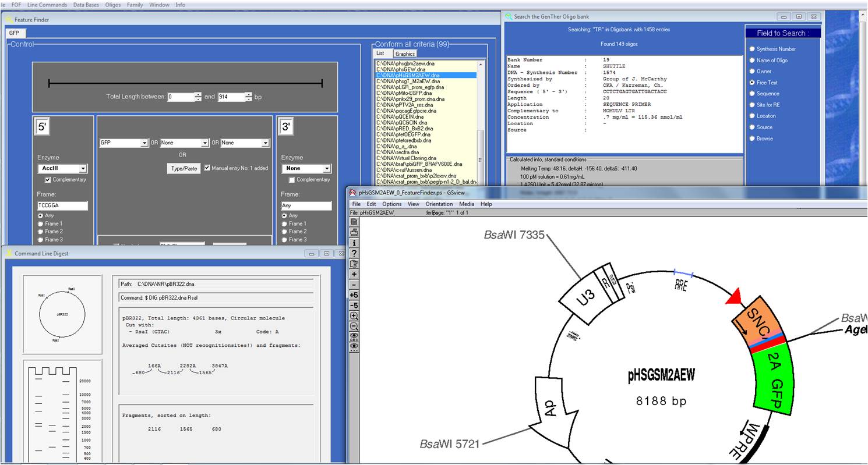Click the Type/Paste button
The image size is (868, 465).
(x=184, y=169)
